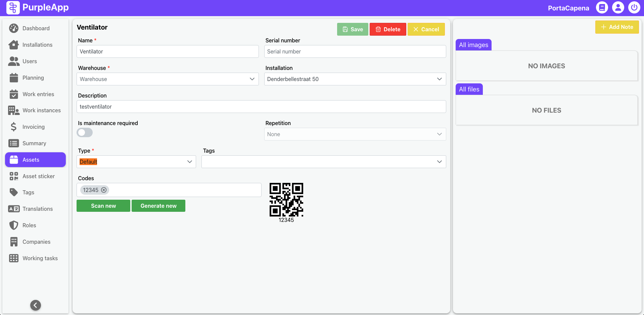This screenshot has width=644, height=315.
Task: Open the user profile icon in header
Action: [618, 7]
